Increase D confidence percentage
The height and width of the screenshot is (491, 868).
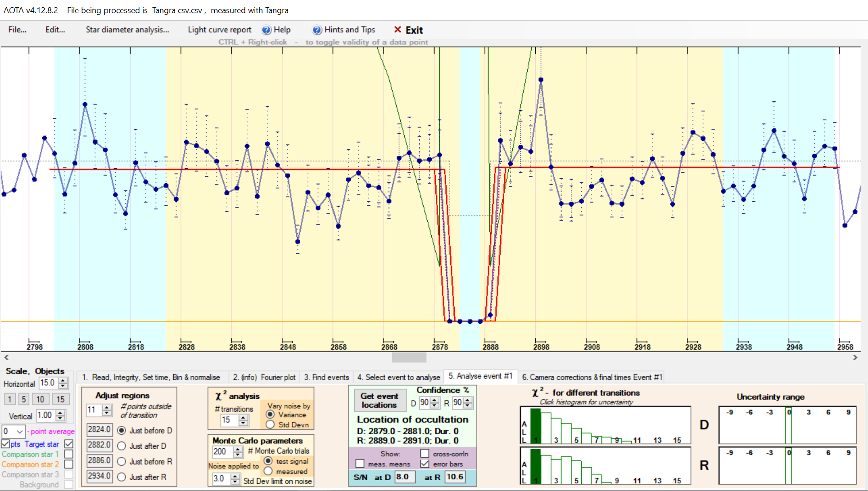click(x=434, y=400)
